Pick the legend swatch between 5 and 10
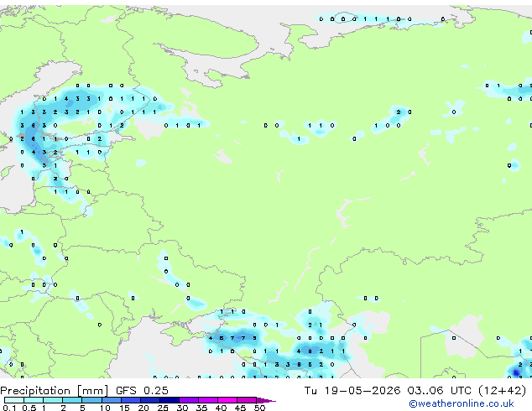Viewport: 532px width, 411px height. [91, 400]
